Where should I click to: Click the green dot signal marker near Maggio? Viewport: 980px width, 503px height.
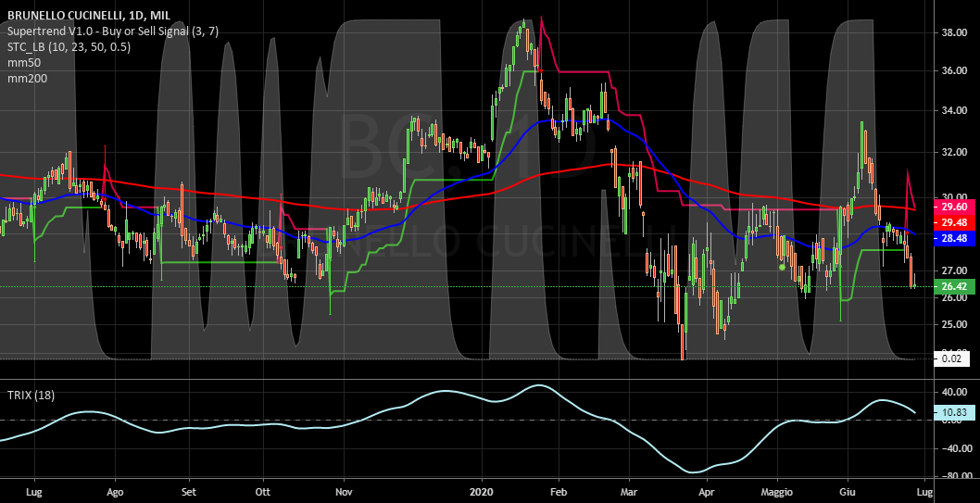point(782,268)
